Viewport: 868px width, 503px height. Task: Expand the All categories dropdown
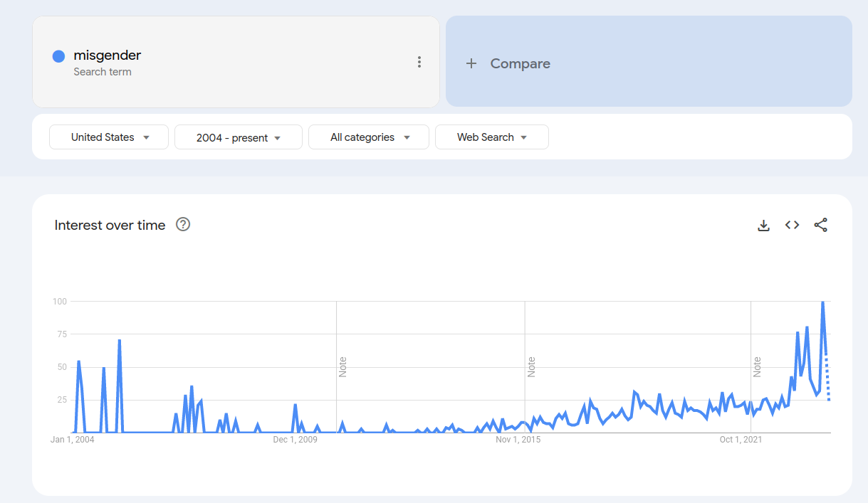369,137
